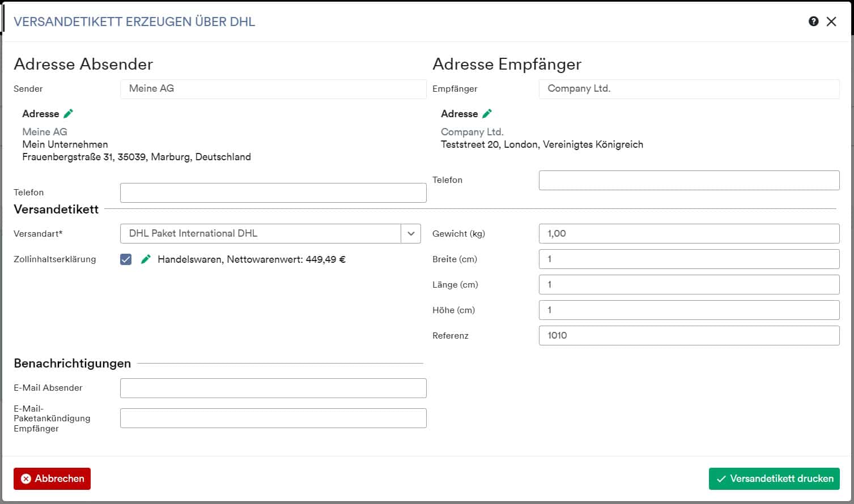Click the Teststreet 20, London address line
Image resolution: width=854 pixels, height=504 pixels.
(542, 144)
